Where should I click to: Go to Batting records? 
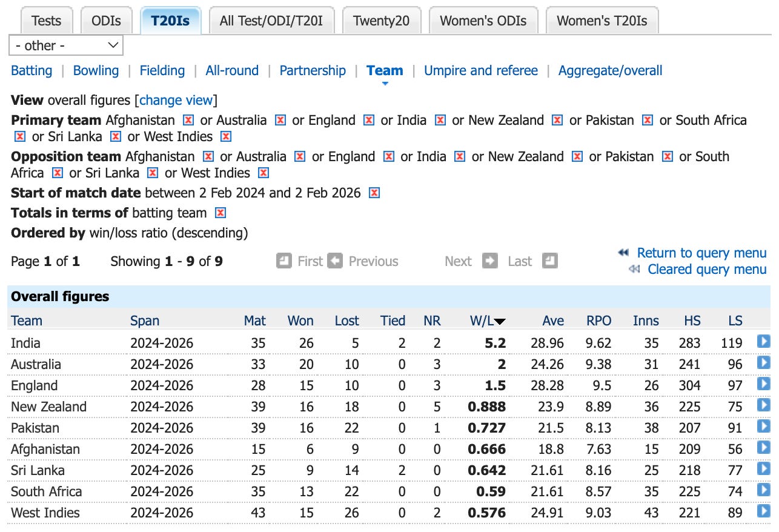click(x=31, y=70)
